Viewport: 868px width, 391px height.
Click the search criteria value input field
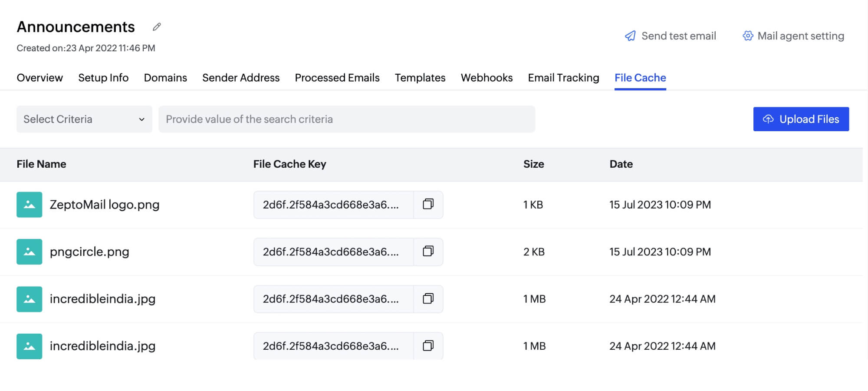pyautogui.click(x=347, y=119)
